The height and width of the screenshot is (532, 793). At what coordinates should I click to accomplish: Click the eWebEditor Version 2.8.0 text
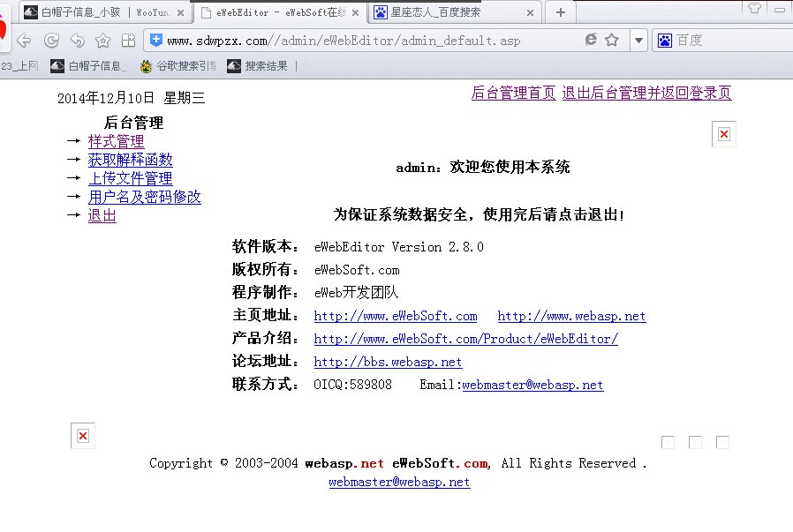tap(399, 247)
